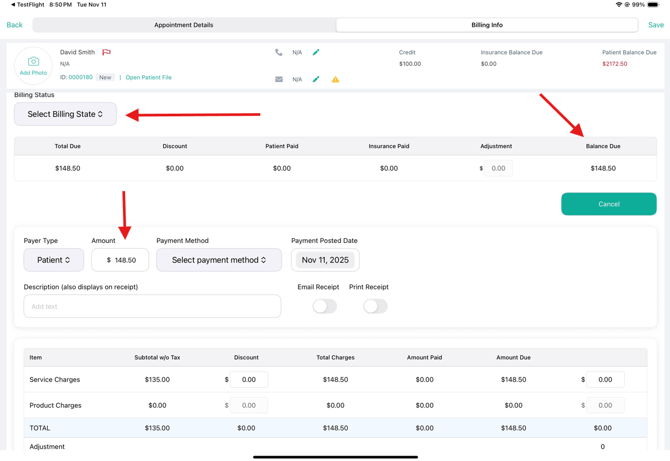670x461 pixels.
Task: Enable the Email Receipt toggle
Action: tap(324, 306)
